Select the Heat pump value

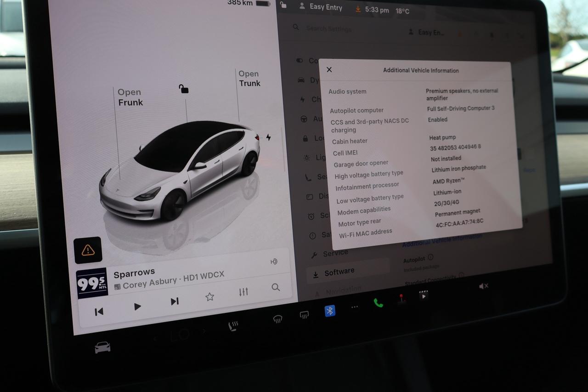tap(442, 137)
